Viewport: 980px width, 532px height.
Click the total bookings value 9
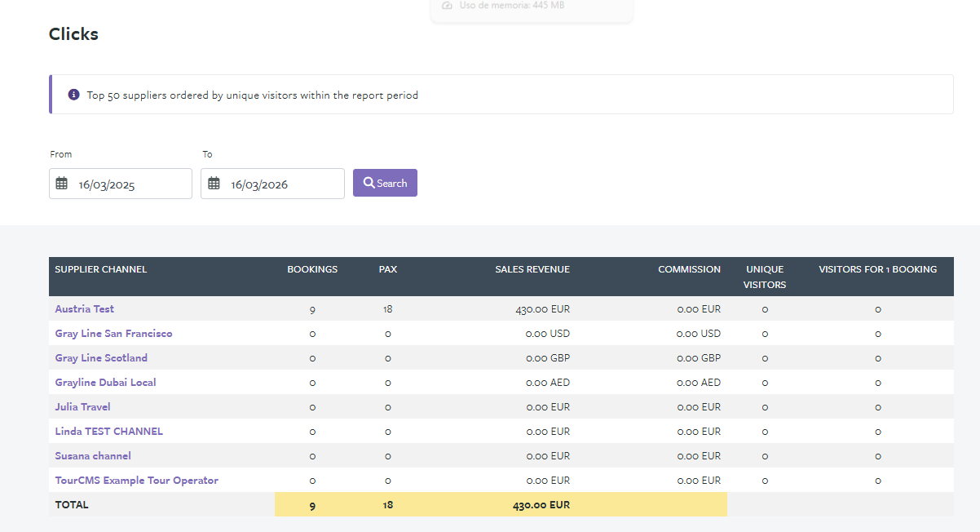[x=312, y=506]
